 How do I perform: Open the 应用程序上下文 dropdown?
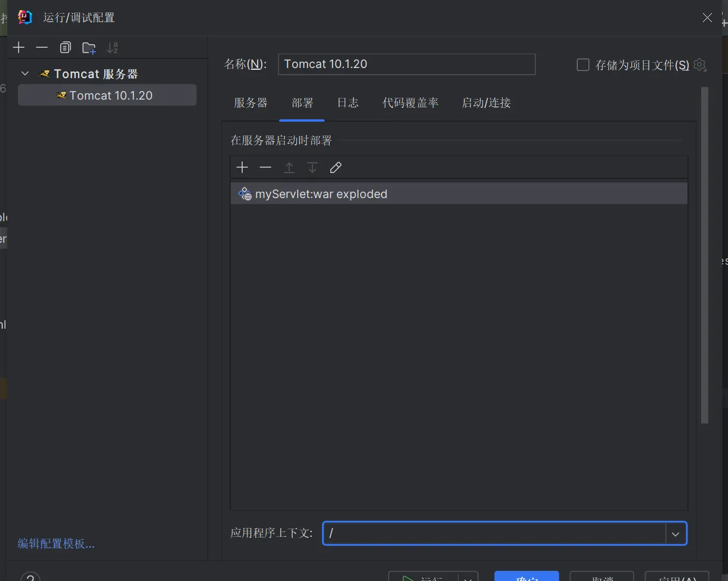(x=676, y=534)
